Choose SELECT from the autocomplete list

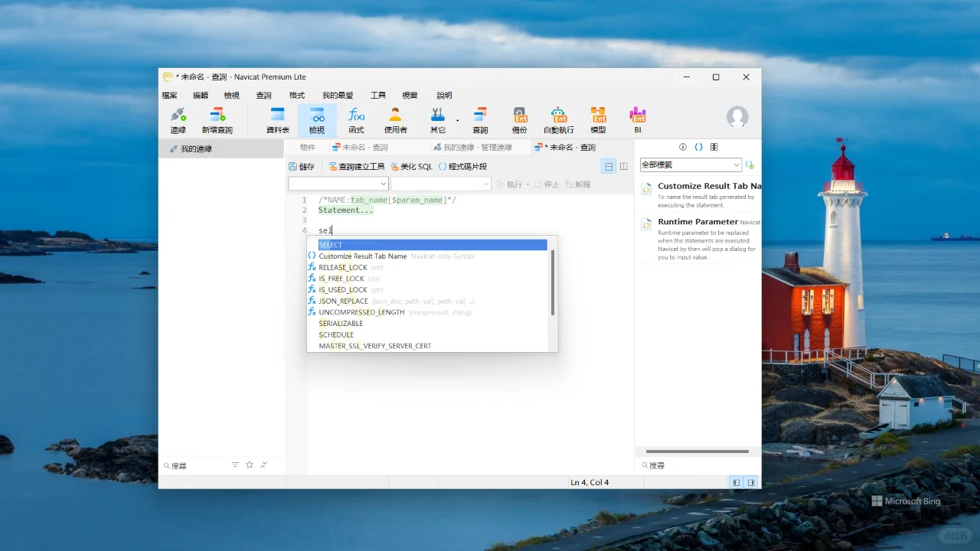(433, 245)
